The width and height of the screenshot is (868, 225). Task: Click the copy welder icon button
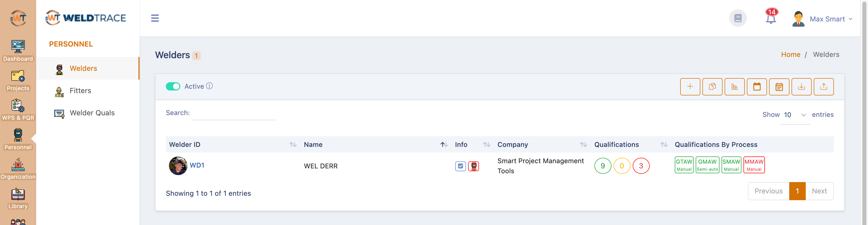tap(712, 87)
